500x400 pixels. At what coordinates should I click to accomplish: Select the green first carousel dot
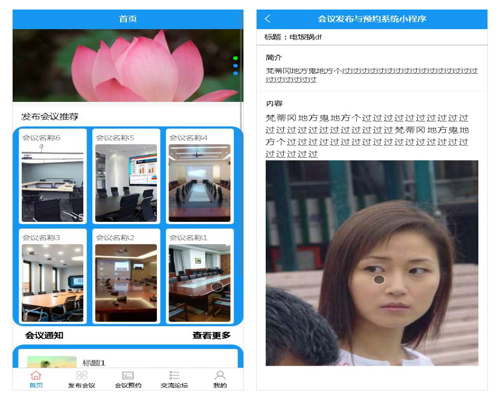coord(235,58)
